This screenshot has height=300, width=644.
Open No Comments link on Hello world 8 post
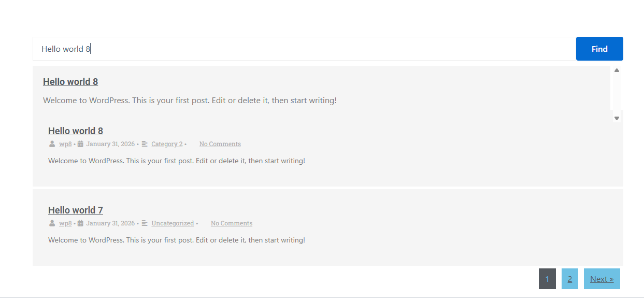[220, 144]
